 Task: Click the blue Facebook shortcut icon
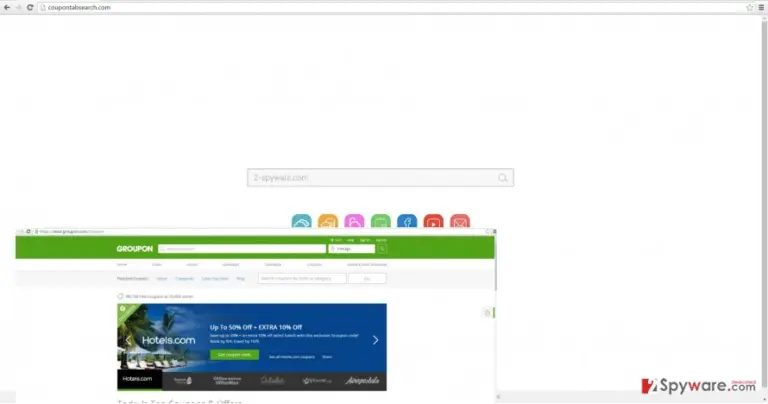click(407, 221)
